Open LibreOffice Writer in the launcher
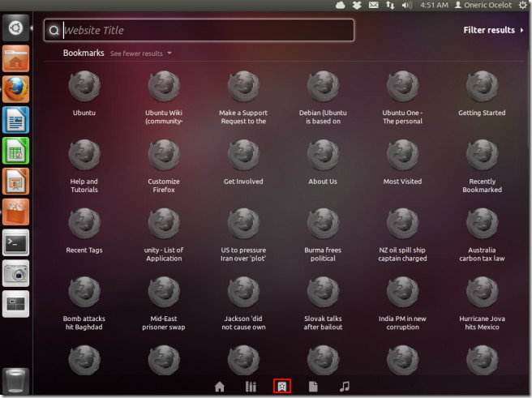Screen dimensions: 532x398 15,120
